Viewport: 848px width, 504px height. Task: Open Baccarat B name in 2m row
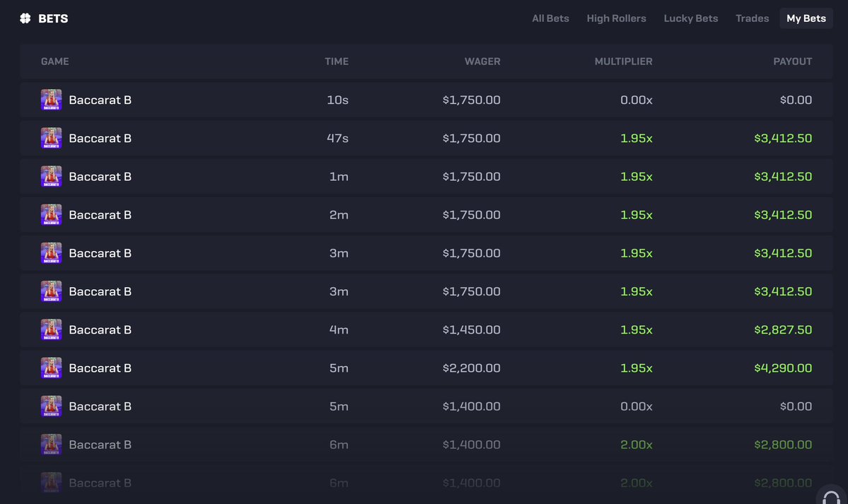100,215
